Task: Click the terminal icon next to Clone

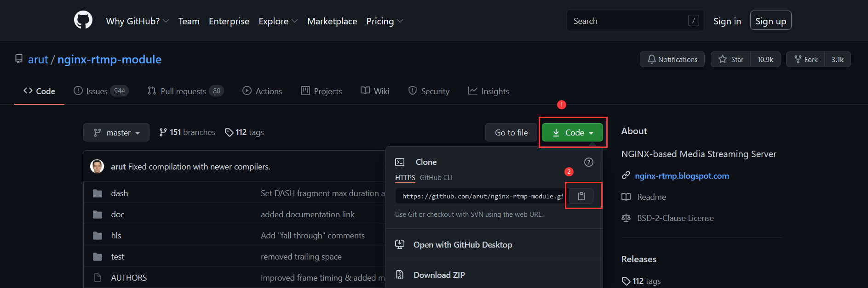Action: pos(400,162)
